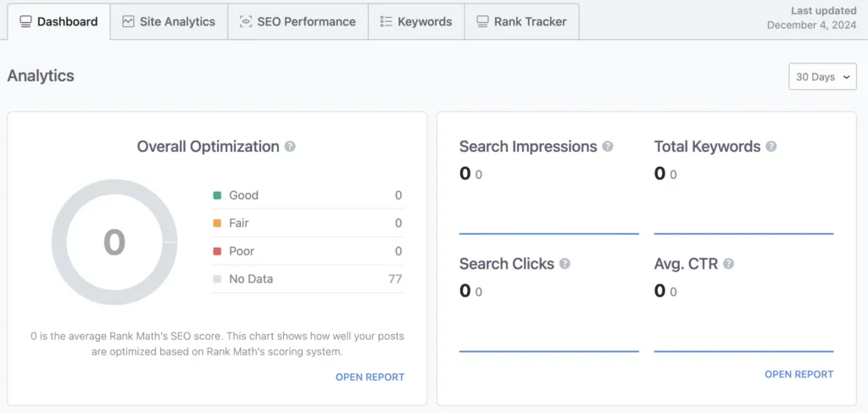This screenshot has width=868, height=413.
Task: Open report under Overall Optimization
Action: (x=370, y=377)
